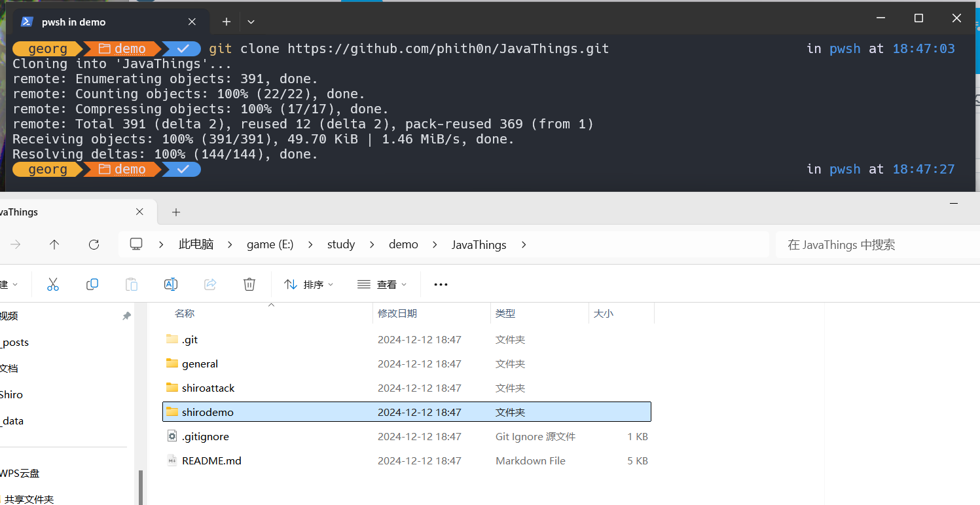
Task: Open the 排序 sort dropdown
Action: point(309,284)
